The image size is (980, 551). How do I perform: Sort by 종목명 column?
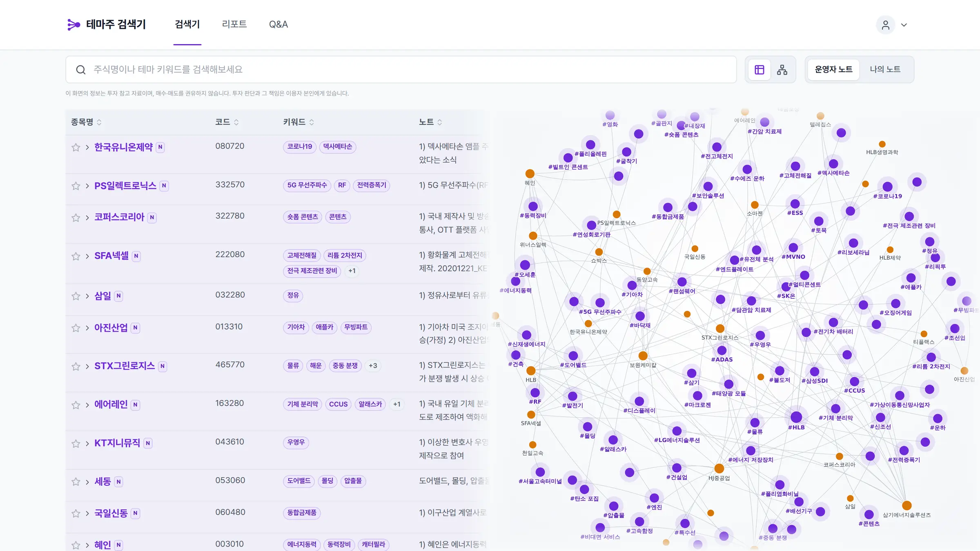point(86,122)
